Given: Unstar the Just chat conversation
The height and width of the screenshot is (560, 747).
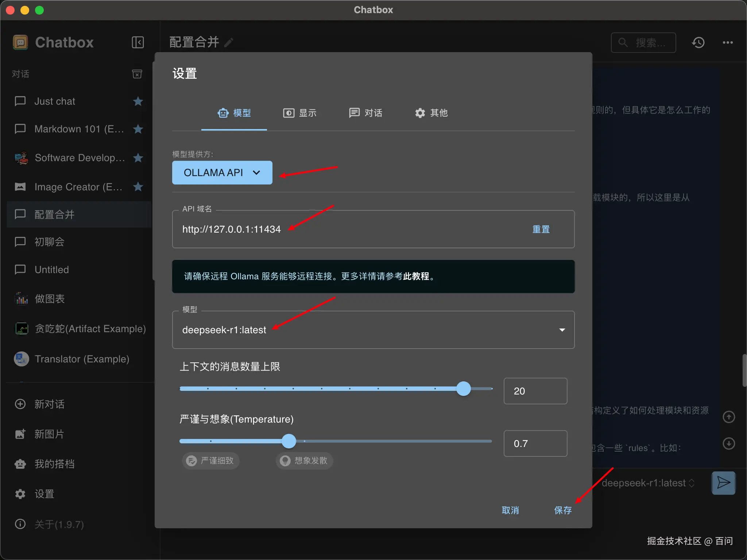Looking at the screenshot, I should tap(138, 101).
